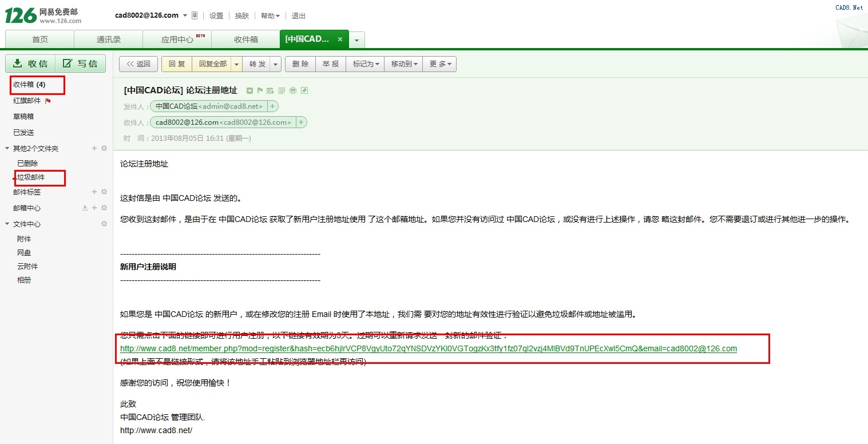Open 网盘 under 文件中心

[x=24, y=252]
